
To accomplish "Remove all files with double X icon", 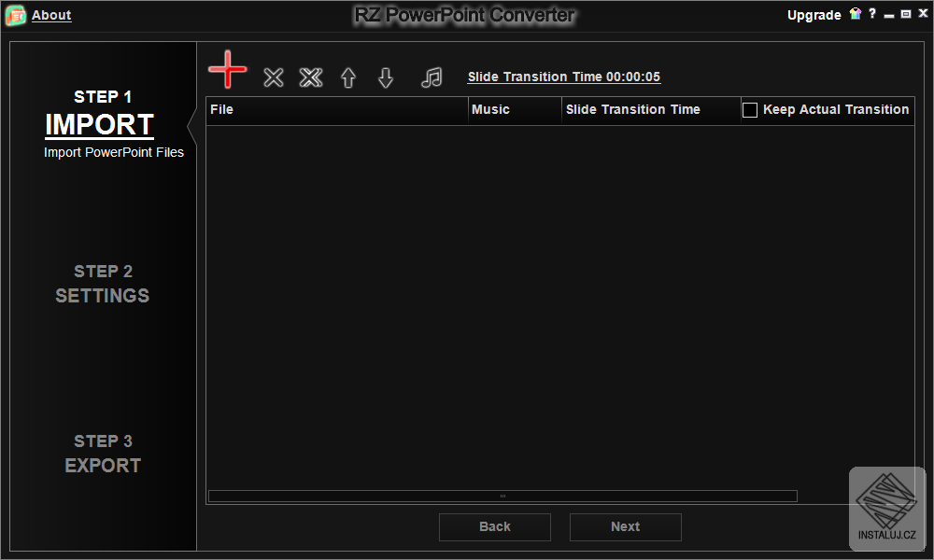I will click(311, 77).
